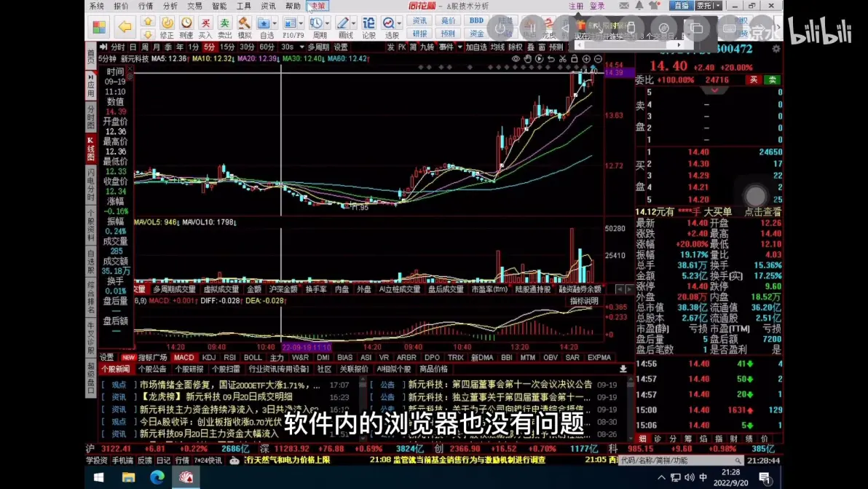The image size is (868, 489).
Task: Click the 注册 register link
Action: coord(576,6)
